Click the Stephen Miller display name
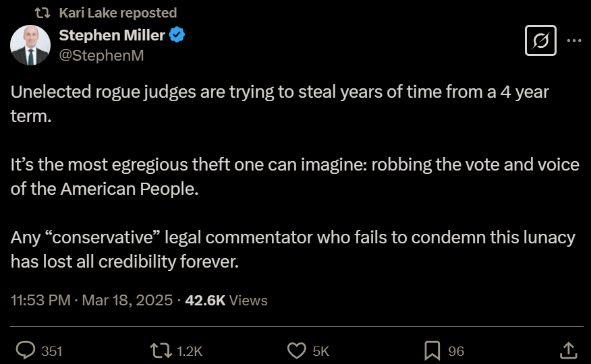Screen dimensions: 591x364 pos(112,35)
